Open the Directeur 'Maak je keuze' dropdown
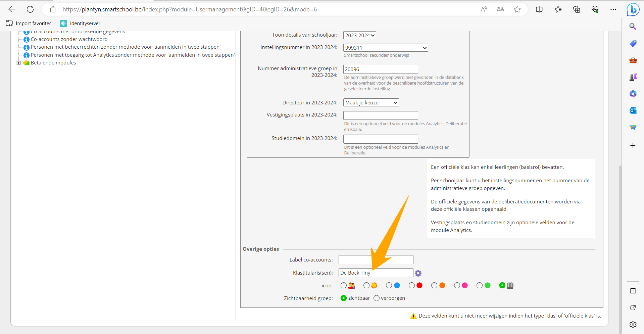This screenshot has width=644, height=334. point(371,103)
